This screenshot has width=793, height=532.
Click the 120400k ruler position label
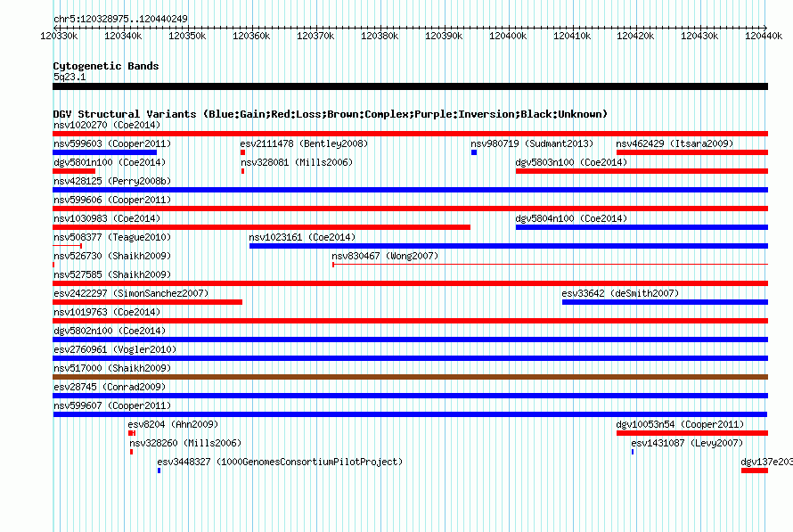[x=508, y=36]
